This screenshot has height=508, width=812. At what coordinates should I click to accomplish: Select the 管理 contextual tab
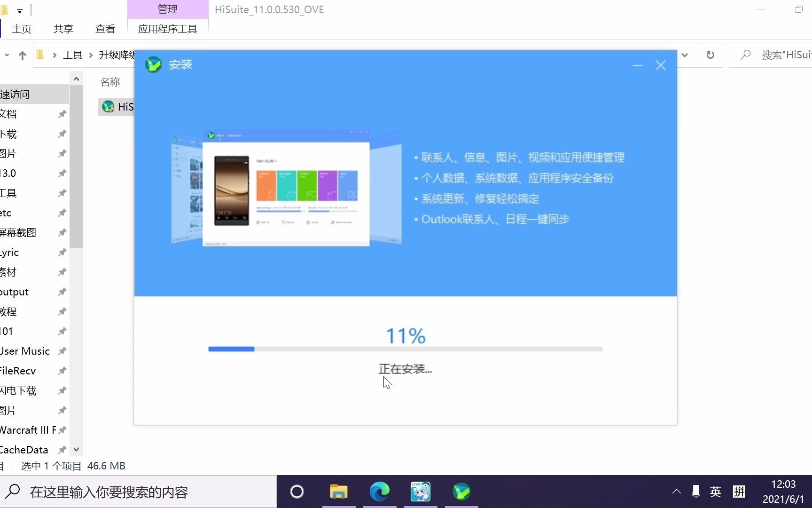(x=168, y=9)
